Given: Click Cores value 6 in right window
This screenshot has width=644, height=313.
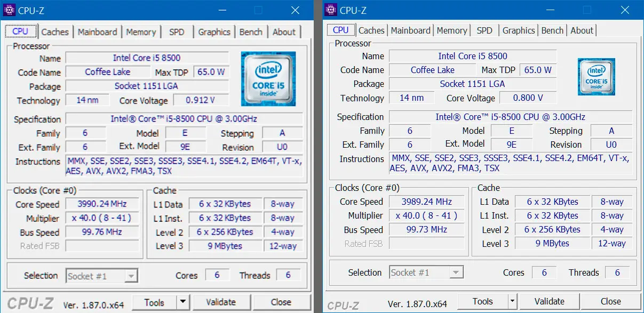Looking at the screenshot, I should 544,272.
